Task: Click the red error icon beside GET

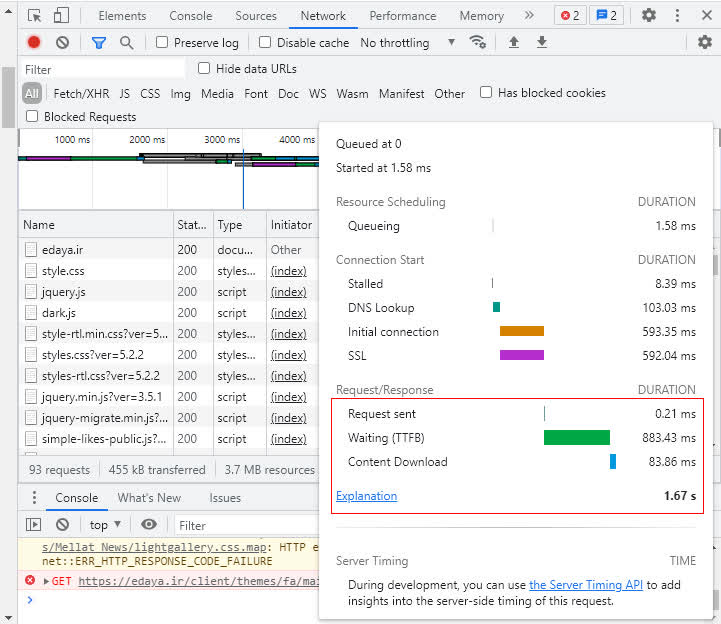Action: pyautogui.click(x=30, y=580)
